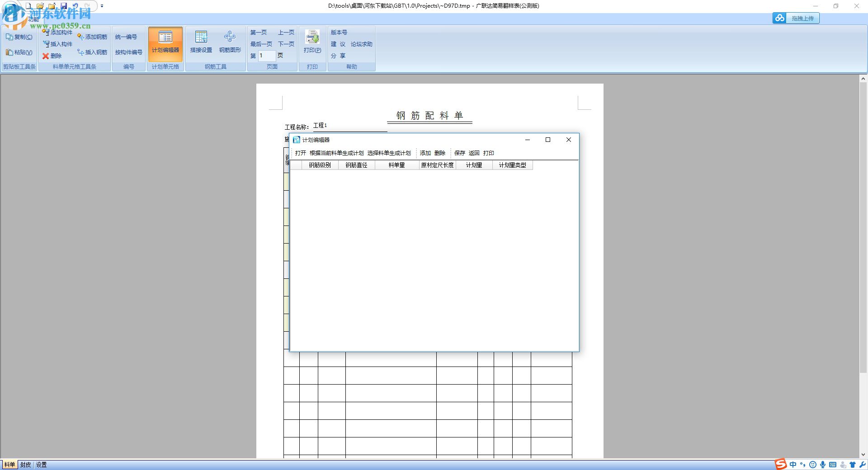The width and height of the screenshot is (868, 470).
Task: Click the undo arrow in quick access toolbar
Action: (x=75, y=6)
